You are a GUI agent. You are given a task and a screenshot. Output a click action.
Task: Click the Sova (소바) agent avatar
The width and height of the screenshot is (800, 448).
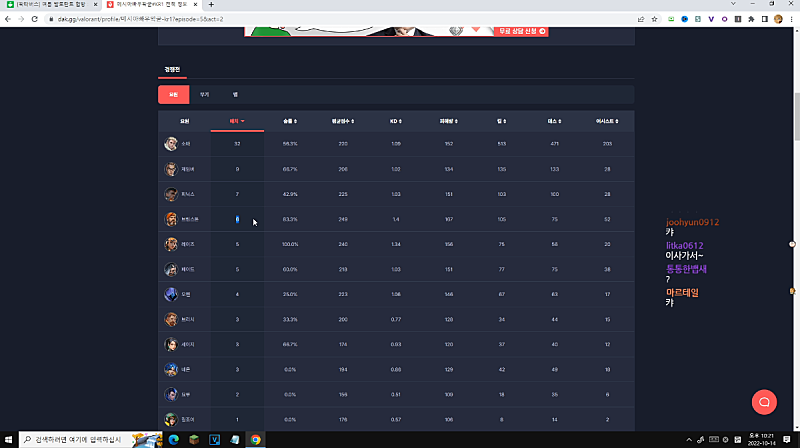pos(171,144)
